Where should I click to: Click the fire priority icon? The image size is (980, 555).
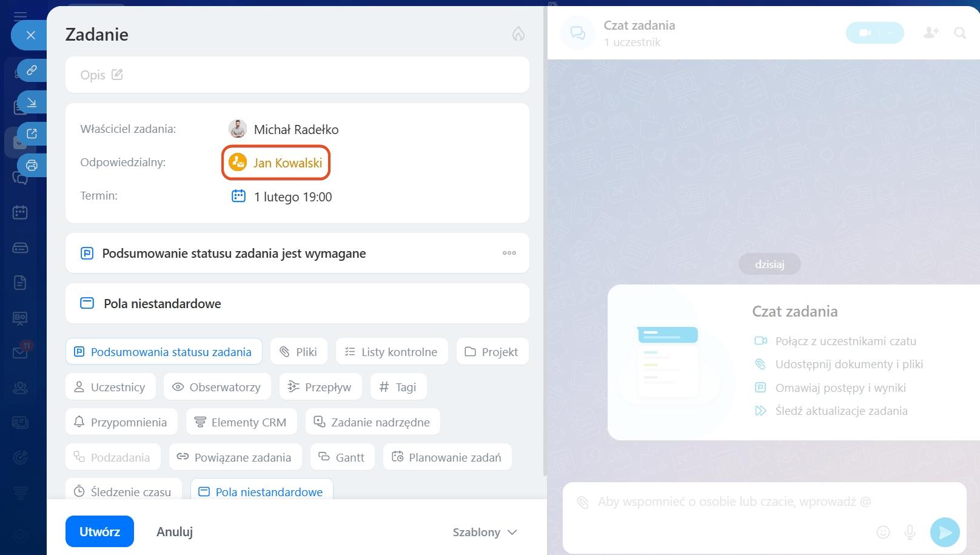click(518, 34)
